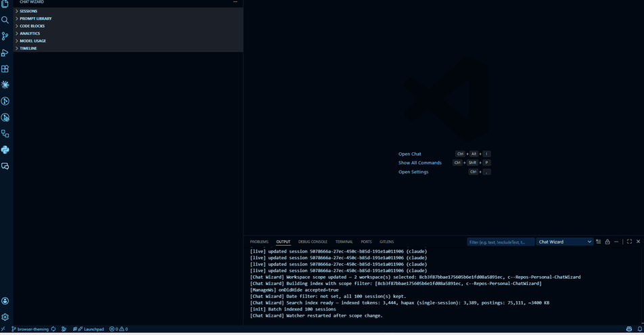Switch to the Problems tab
Image resolution: width=644 pixels, height=335 pixels.
point(259,242)
